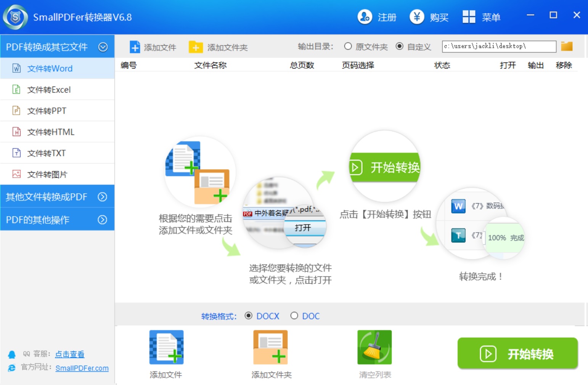
Task: Close the SmallPDFer window
Action: [577, 15]
